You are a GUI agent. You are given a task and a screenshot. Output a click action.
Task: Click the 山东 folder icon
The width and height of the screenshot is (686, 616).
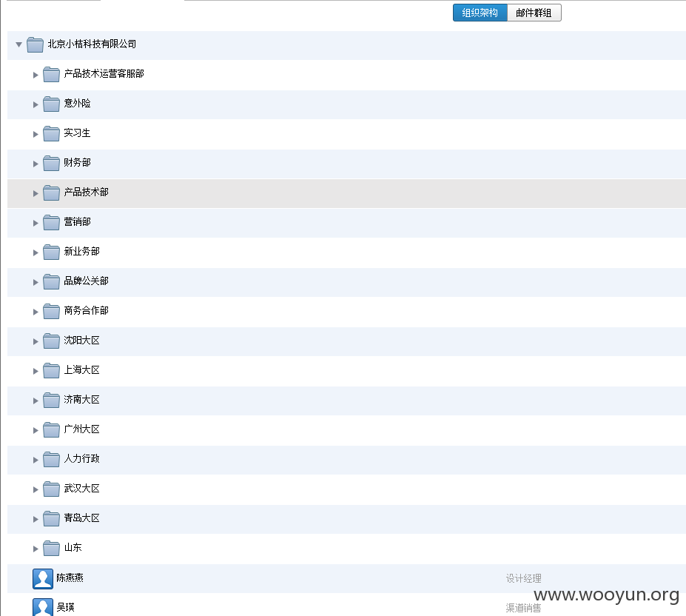(51, 548)
